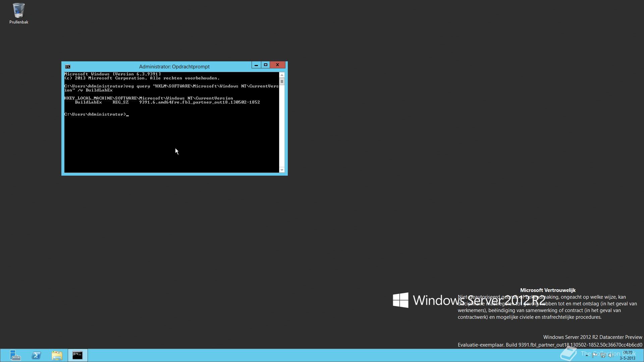Open the volume speaker tray icon

pos(611,355)
